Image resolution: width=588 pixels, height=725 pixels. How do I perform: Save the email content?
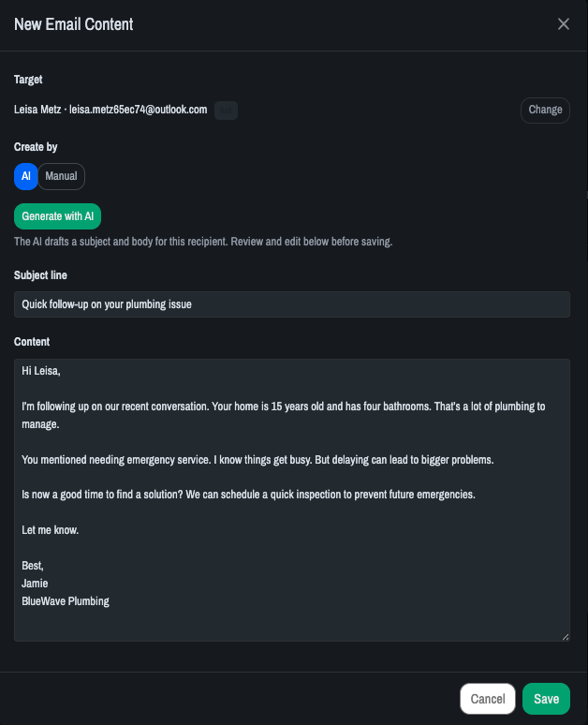click(546, 699)
